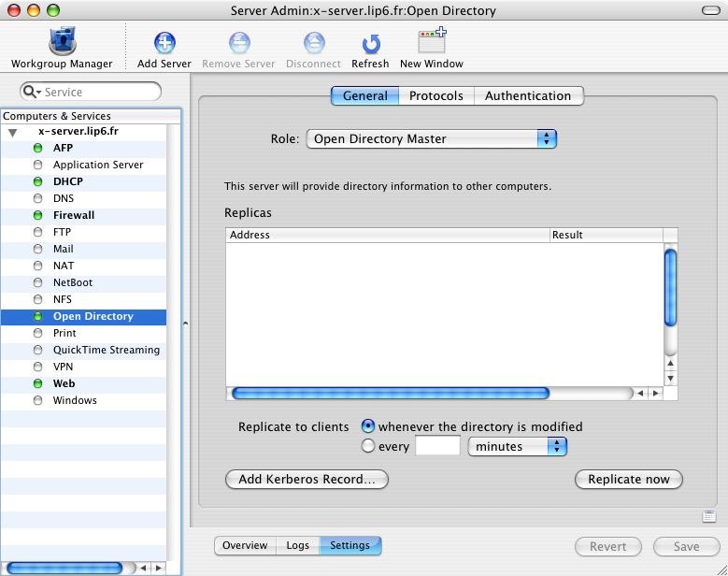This screenshot has height=576, width=728.
Task: Click the Add Server toolbar icon
Action: (164, 43)
